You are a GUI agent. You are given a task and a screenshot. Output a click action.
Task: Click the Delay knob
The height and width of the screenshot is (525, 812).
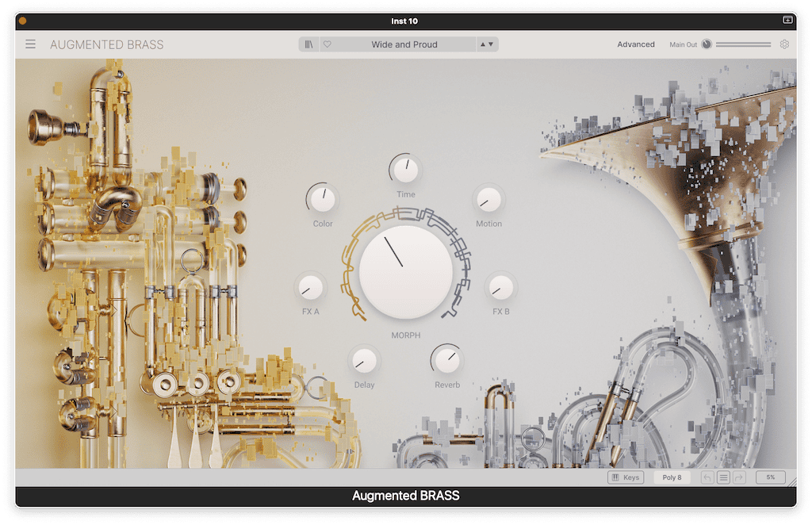click(x=364, y=361)
